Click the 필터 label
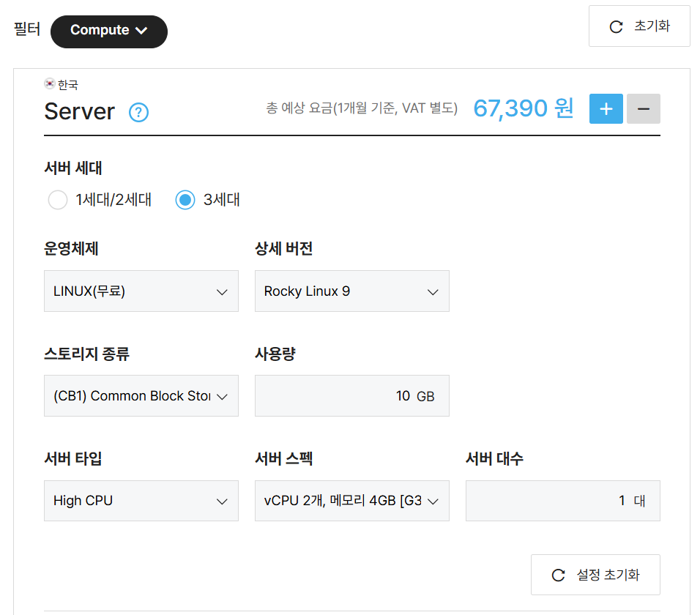 pyautogui.click(x=27, y=29)
